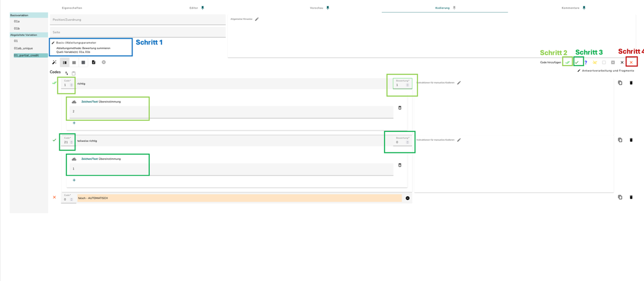
Task: Increment the Bewertung stepper for code 1
Action: tap(408, 84)
